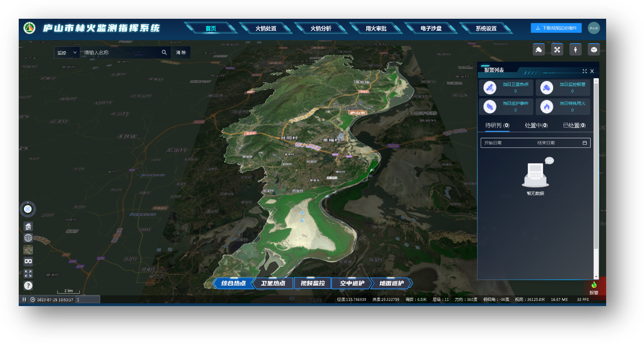
Task: Click the 清除 button beside search
Action: (181, 53)
